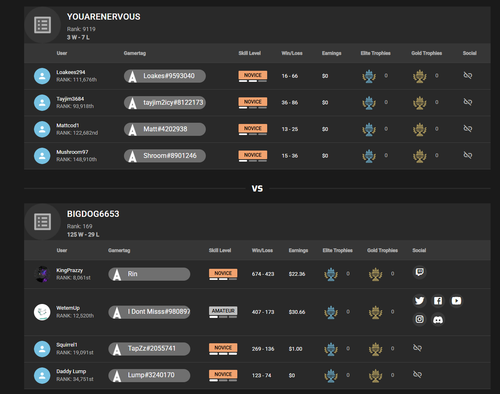This screenshot has height=394, width=500.
Task: Click Win/Loss header in BIGDOG6653 table
Action: point(262,250)
